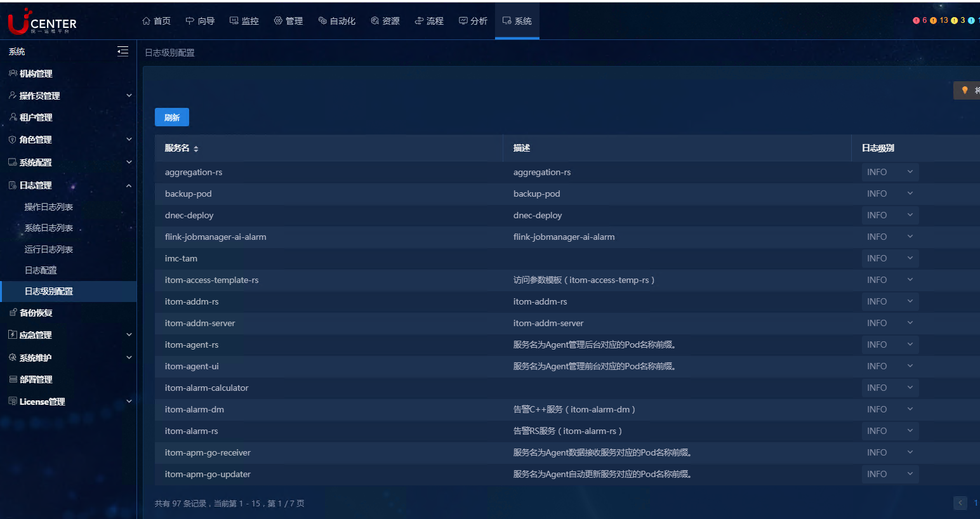980x519 pixels.
Task: Click description 告警RS服务 ( itom-alarm-rs )
Action: 567,431
